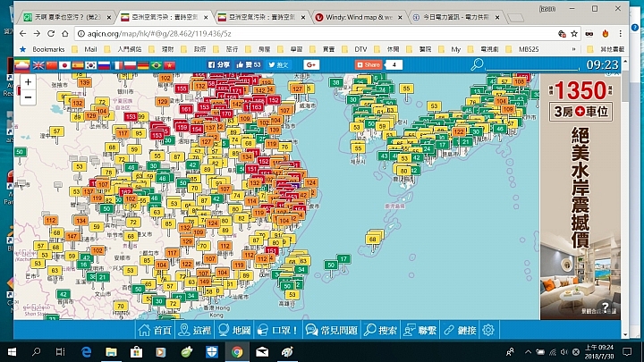Go back in browser history
This screenshot has width=644, height=362.
(x=23, y=34)
